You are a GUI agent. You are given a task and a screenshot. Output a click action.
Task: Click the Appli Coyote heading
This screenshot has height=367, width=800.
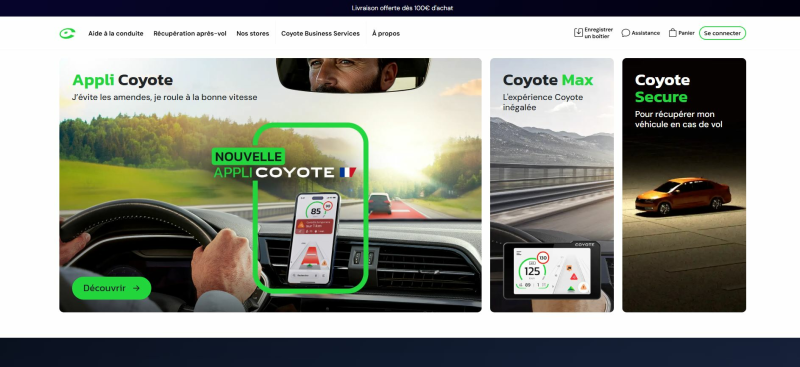(x=122, y=80)
